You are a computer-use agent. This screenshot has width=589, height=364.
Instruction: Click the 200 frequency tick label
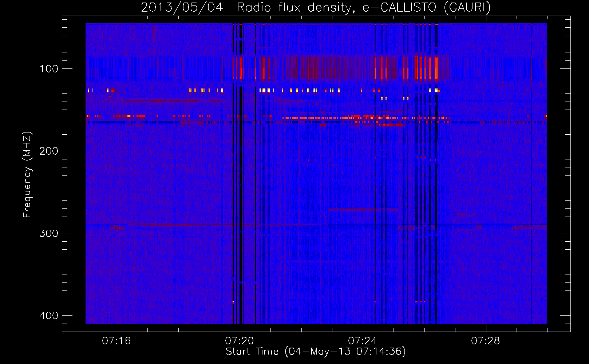49,151
